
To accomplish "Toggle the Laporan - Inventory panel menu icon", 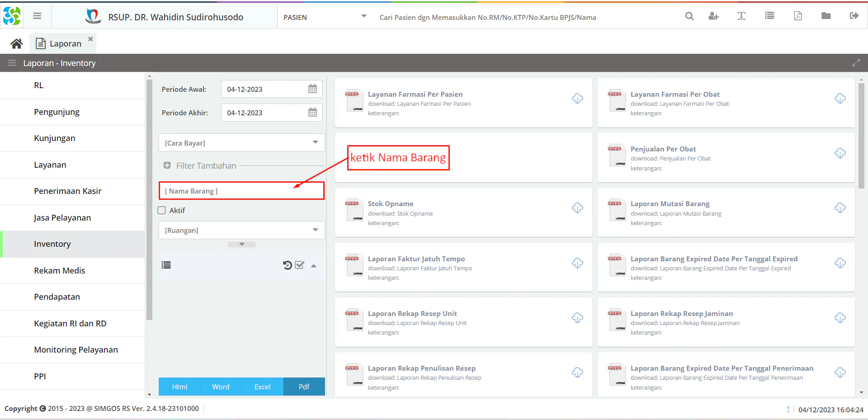I will coord(12,63).
